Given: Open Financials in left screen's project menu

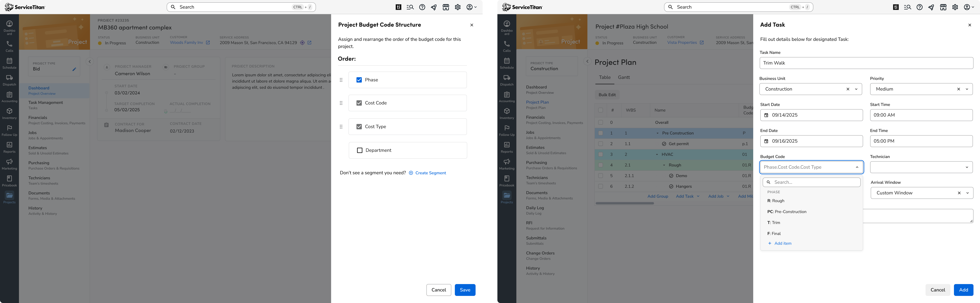Looking at the screenshot, I should 57,120.
